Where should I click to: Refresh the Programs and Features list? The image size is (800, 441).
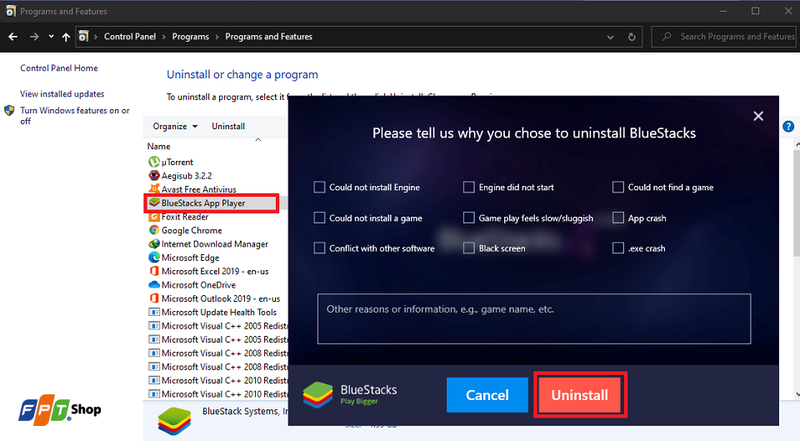pos(632,37)
